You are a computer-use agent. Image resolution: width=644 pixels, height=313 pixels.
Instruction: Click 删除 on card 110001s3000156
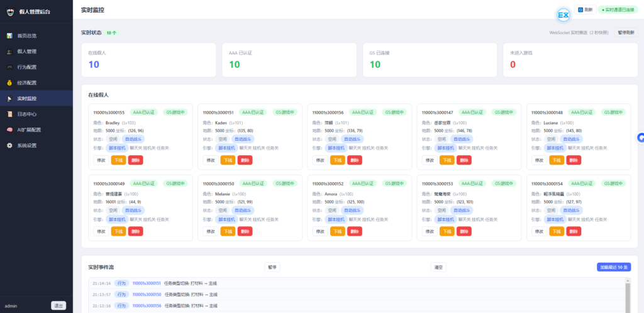point(355,160)
